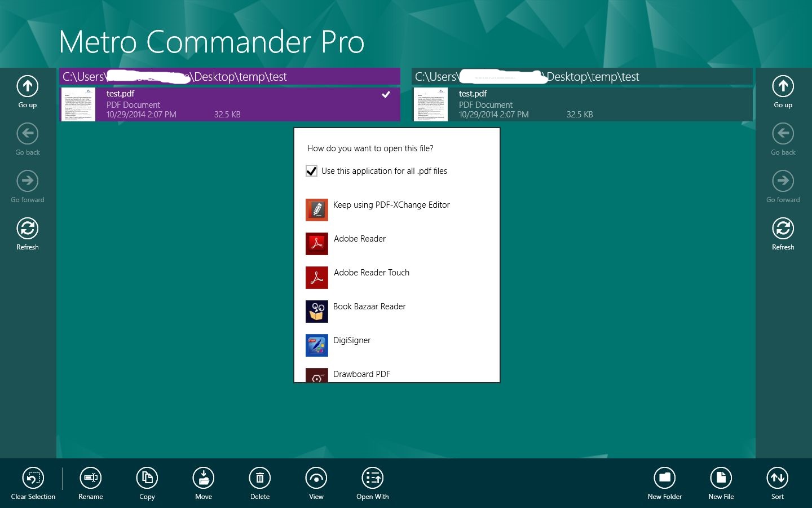The width and height of the screenshot is (812, 508).
Task: Click the right pane path bar
Action: coord(582,77)
